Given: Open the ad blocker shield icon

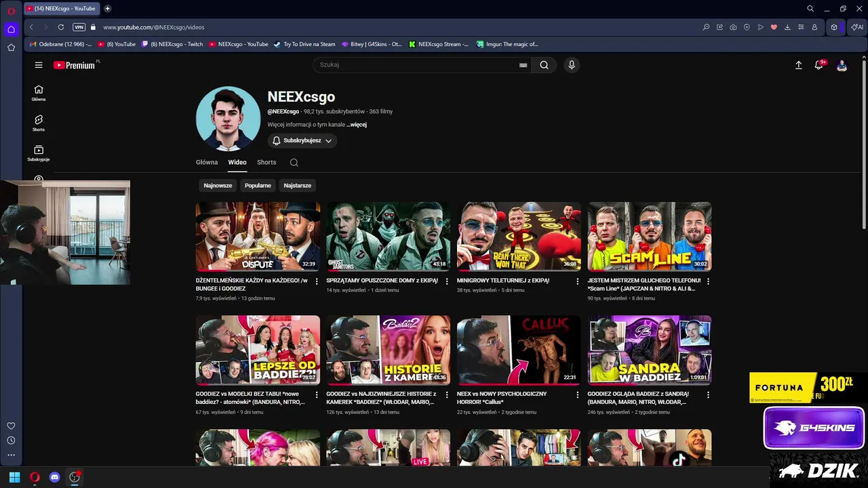Looking at the screenshot, I should (747, 27).
